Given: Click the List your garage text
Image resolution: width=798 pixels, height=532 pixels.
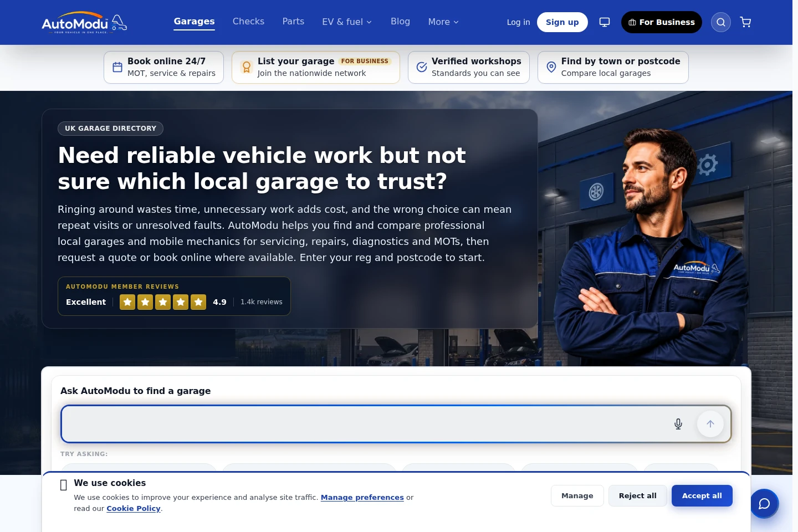Looking at the screenshot, I should tap(296, 61).
